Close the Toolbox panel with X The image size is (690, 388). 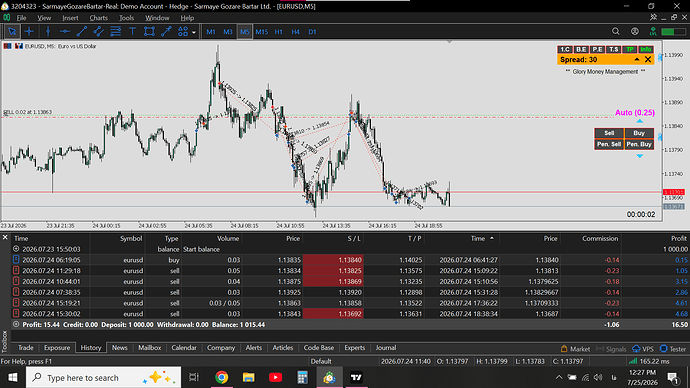(5, 237)
